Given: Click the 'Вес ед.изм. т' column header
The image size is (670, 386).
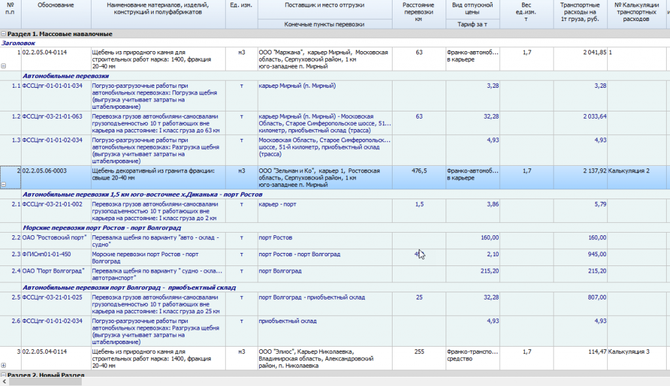Looking at the screenshot, I should point(526,14).
